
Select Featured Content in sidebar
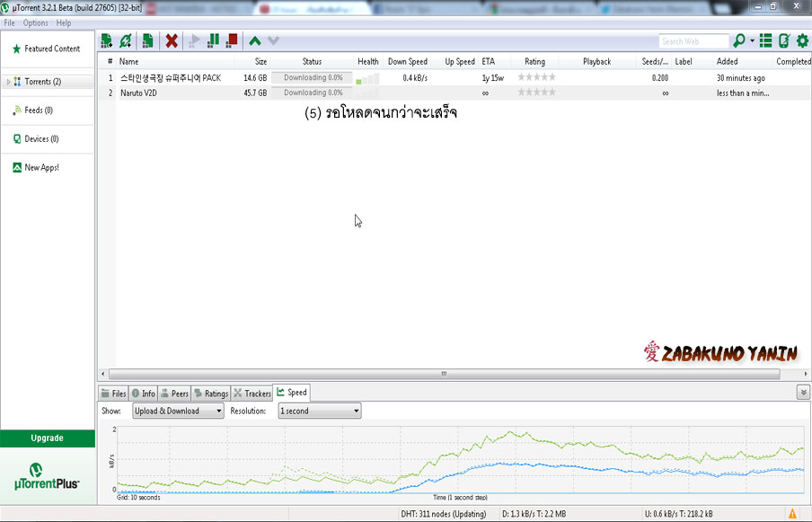point(48,49)
